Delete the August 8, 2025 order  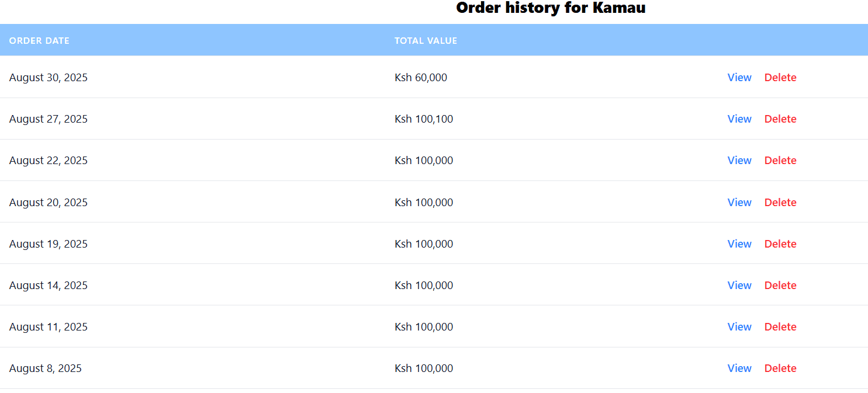pyautogui.click(x=780, y=368)
